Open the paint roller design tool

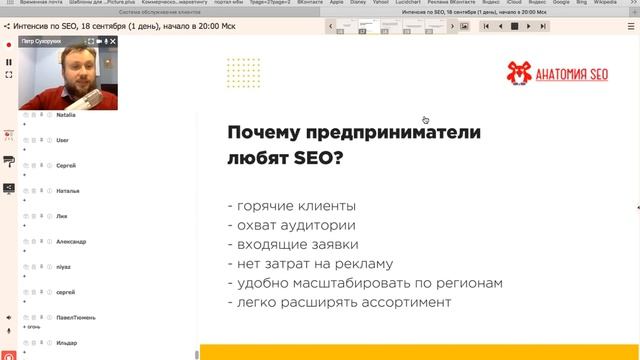pos(9,162)
